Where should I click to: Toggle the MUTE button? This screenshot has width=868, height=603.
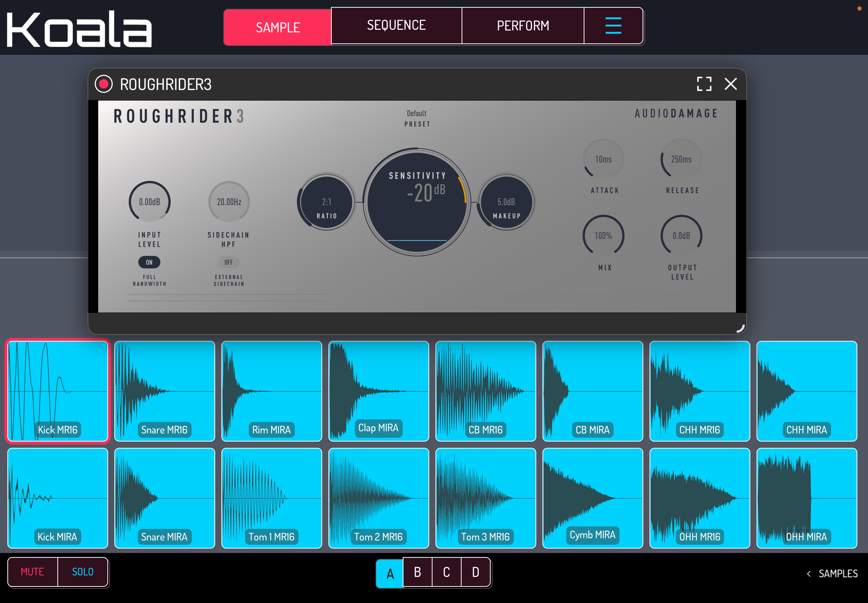(32, 572)
